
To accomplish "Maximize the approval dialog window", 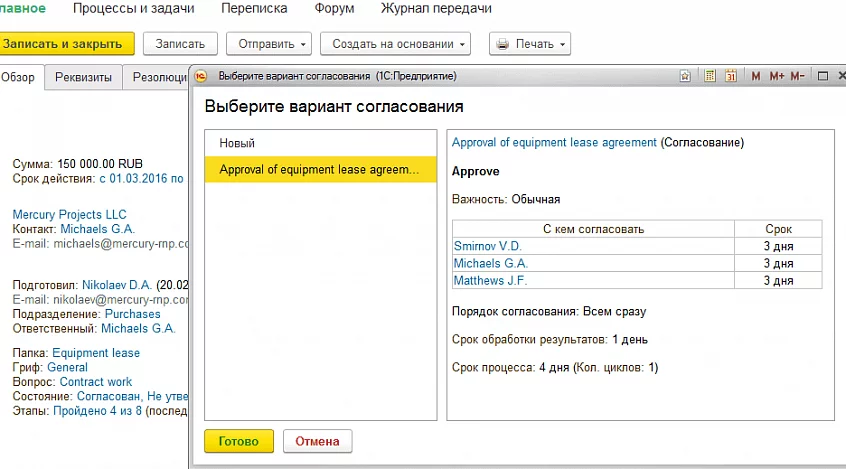I will tap(823, 76).
